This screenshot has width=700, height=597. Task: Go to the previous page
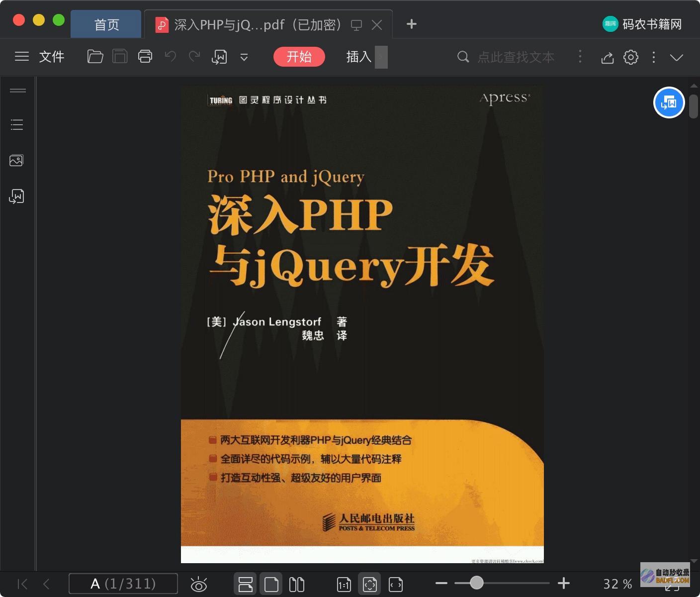pos(46,584)
